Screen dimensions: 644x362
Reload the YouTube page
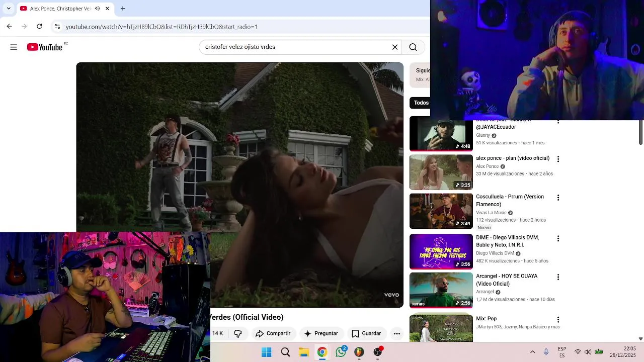point(39,26)
